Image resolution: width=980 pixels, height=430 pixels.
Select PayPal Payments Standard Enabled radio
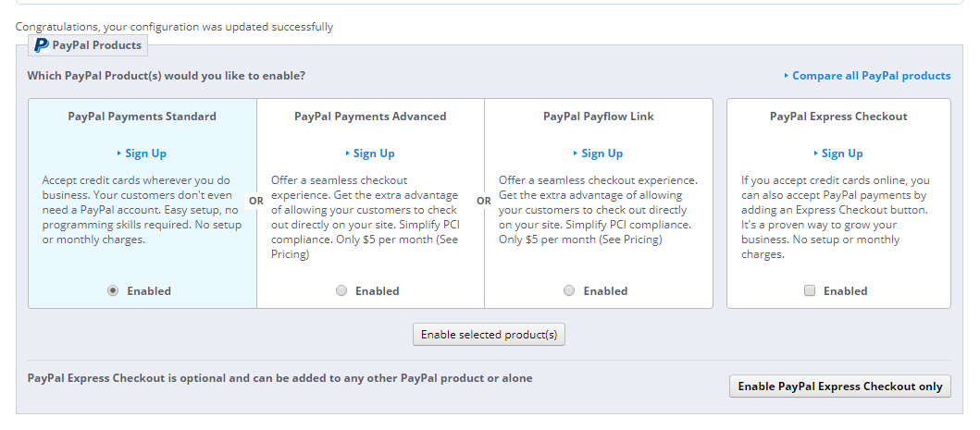point(113,290)
